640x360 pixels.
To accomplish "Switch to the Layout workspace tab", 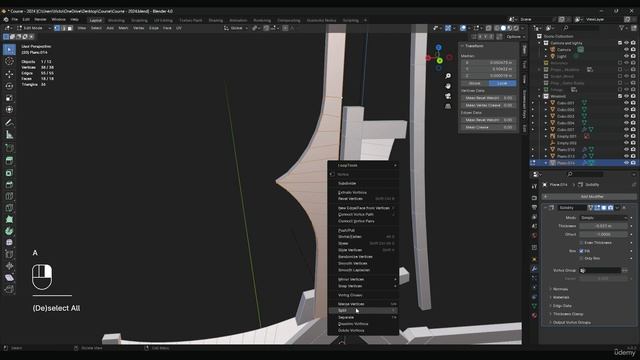I will point(96,20).
